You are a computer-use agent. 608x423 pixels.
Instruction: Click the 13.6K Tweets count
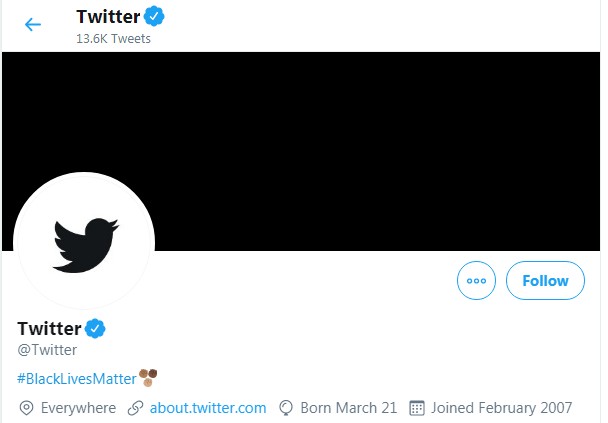tap(113, 38)
